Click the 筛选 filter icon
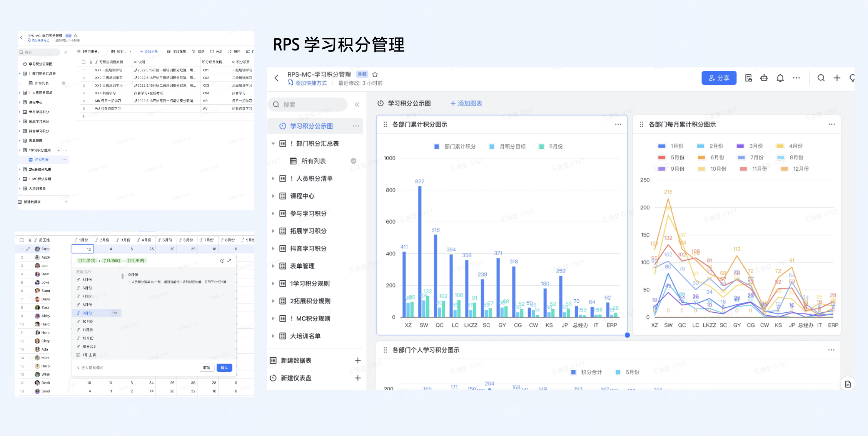This screenshot has width=868, height=436. tap(199, 51)
